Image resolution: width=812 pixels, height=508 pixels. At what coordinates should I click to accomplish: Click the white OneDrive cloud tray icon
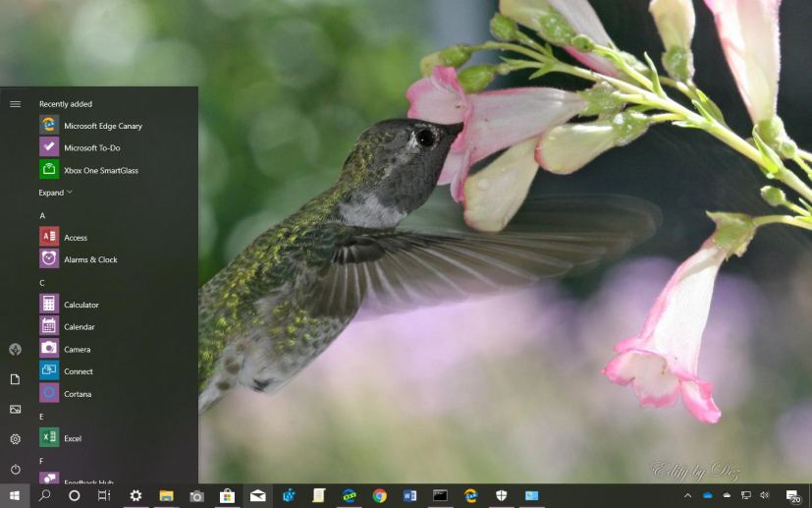(727, 495)
